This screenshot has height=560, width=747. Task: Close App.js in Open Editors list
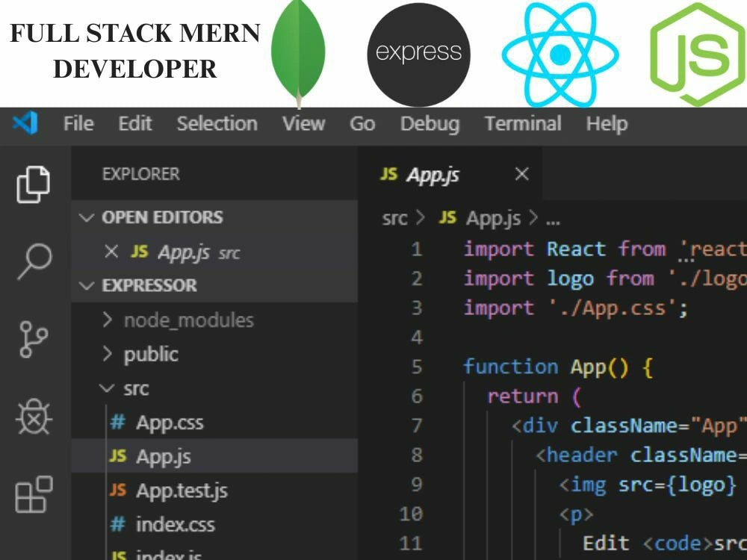click(x=111, y=251)
